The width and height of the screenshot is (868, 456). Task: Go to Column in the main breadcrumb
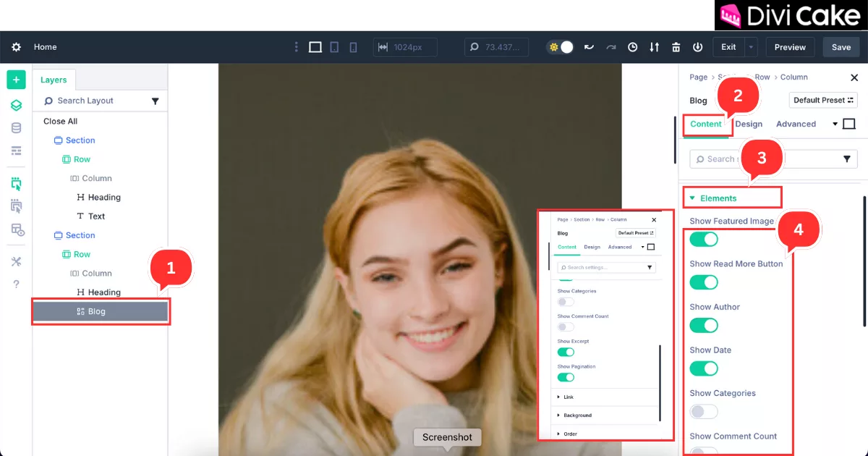pos(793,77)
